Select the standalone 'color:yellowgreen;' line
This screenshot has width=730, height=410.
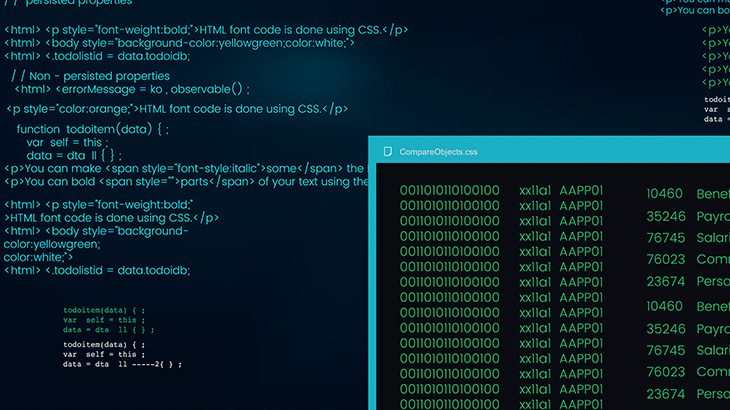(x=52, y=244)
